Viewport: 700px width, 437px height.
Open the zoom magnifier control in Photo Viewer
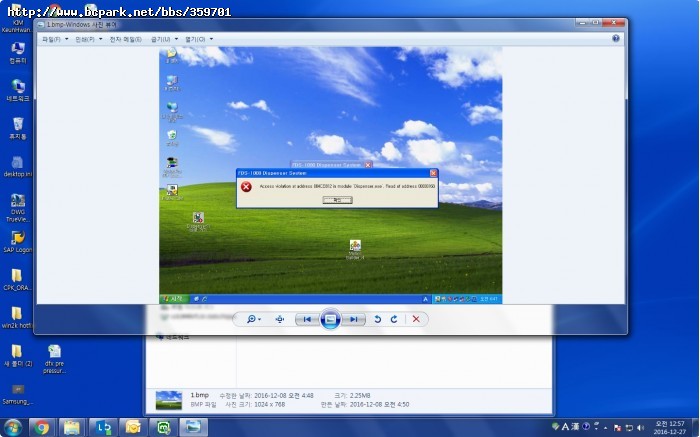pyautogui.click(x=254, y=319)
